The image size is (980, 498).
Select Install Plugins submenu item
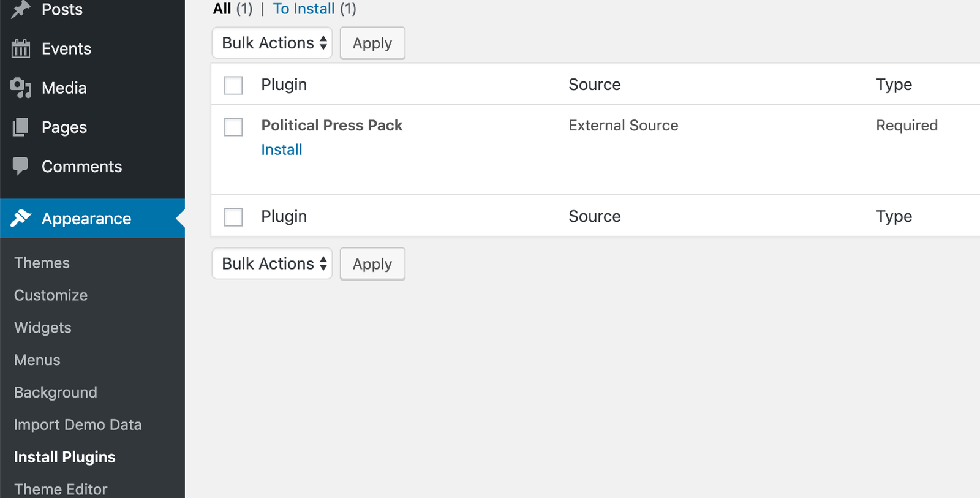pyautogui.click(x=65, y=457)
